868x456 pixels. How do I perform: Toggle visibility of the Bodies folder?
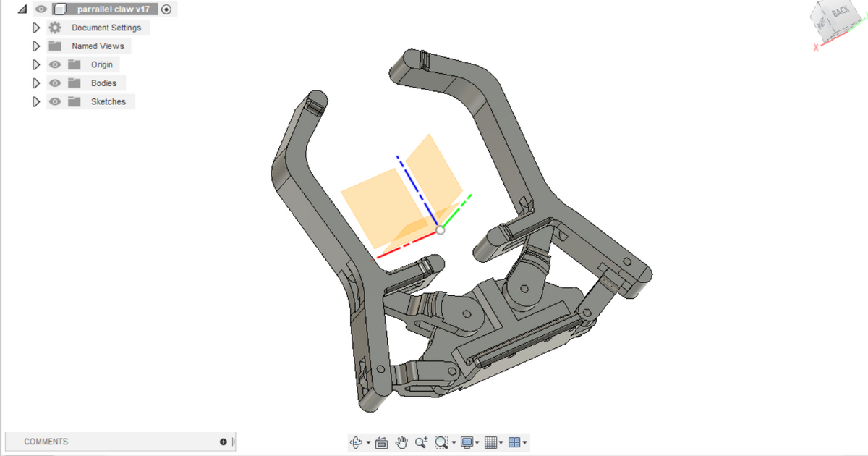[55, 83]
